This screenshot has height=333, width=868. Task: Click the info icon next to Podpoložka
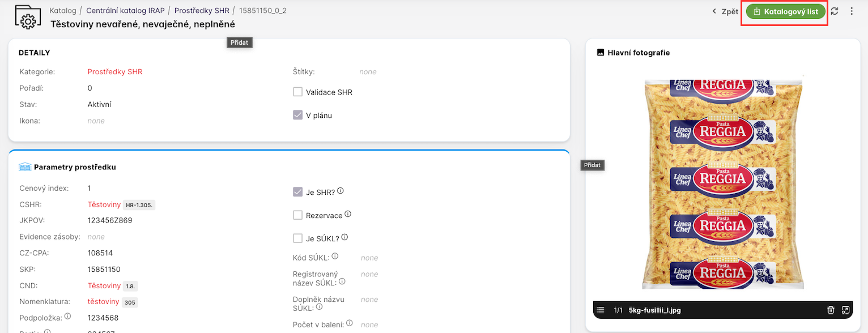[x=67, y=317]
